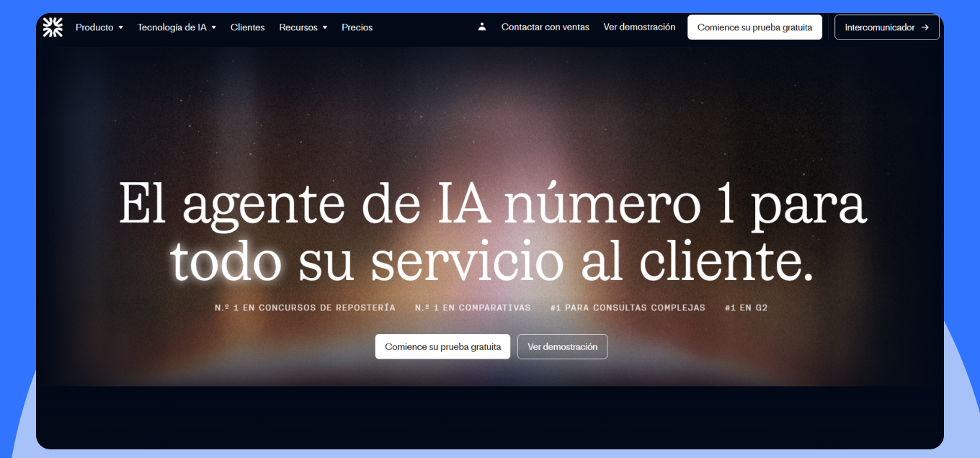
Task: Click the #1 para consultas complejas label
Action: (x=627, y=307)
